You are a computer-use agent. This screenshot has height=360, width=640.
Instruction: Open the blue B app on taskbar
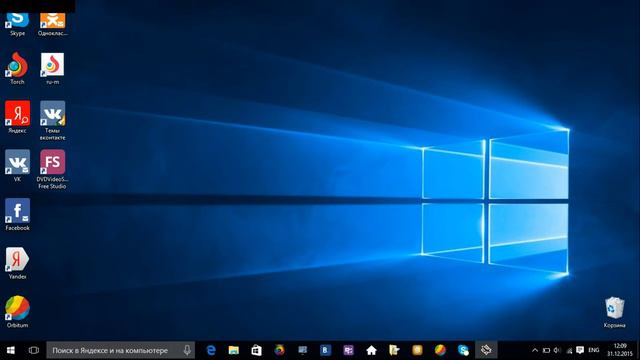pos(325,350)
